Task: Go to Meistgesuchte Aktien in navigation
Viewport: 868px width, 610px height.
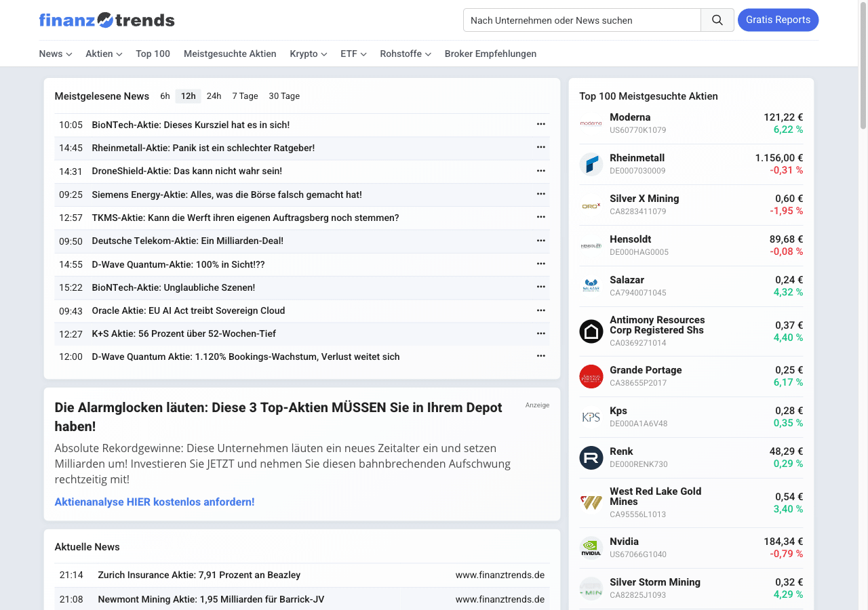Action: coord(230,54)
